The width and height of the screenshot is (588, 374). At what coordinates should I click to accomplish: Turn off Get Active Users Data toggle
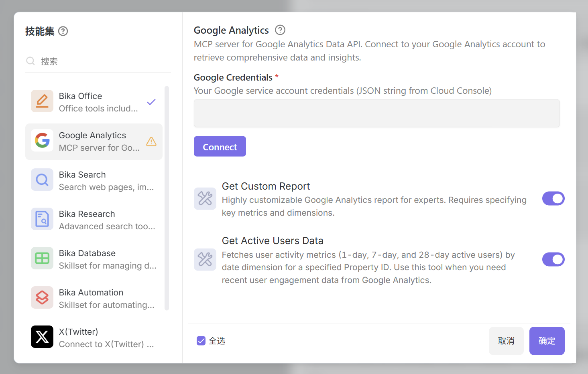[x=553, y=259]
